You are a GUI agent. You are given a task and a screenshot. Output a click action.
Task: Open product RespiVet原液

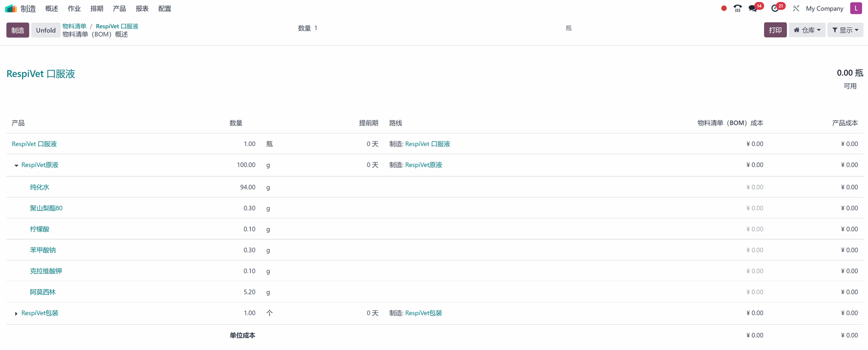[40, 165]
